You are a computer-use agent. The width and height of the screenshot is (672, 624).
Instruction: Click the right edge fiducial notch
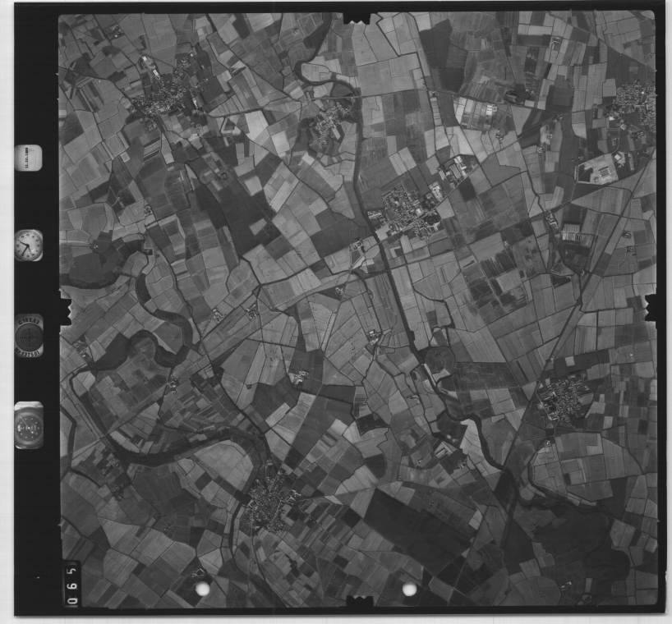point(652,306)
